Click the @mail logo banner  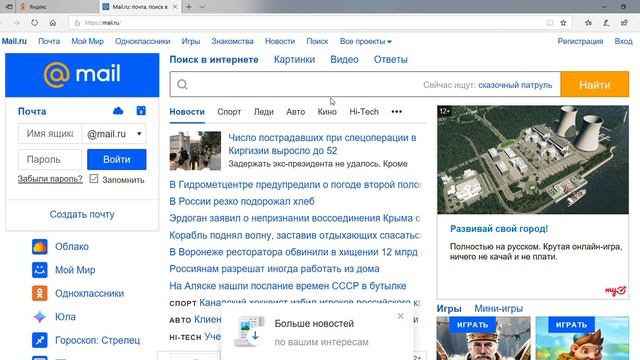pos(82,75)
